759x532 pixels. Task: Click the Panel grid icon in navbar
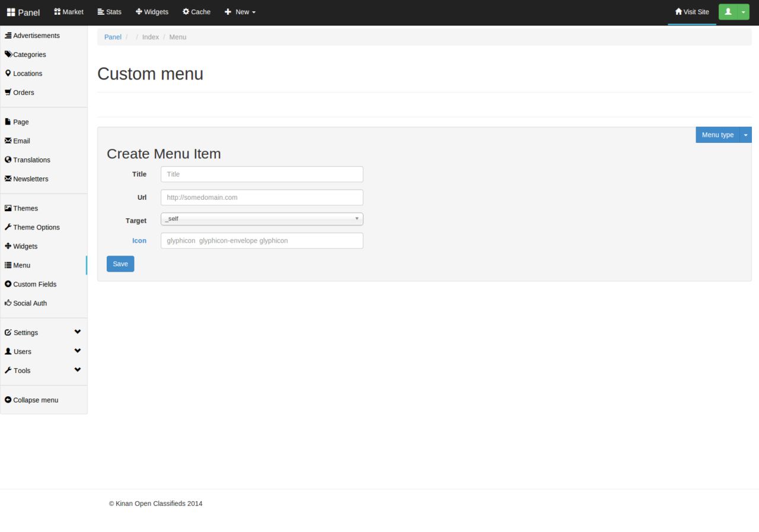coord(11,12)
